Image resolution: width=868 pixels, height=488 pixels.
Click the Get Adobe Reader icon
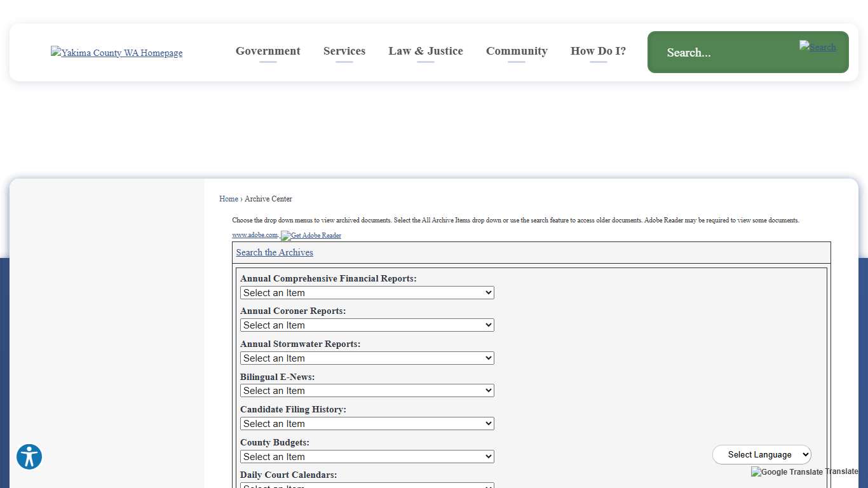311,236
